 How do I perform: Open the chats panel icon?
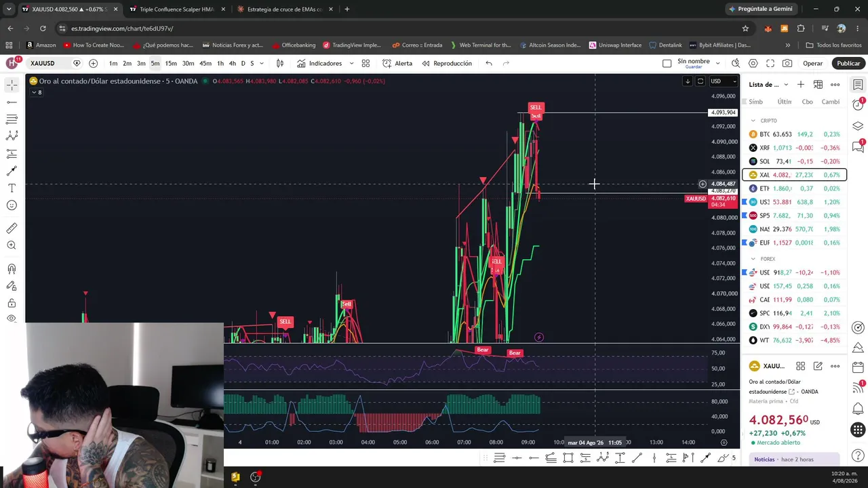point(858,146)
